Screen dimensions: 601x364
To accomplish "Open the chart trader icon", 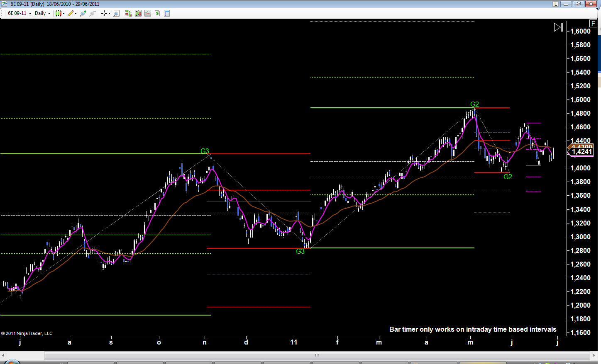I will pyautogui.click(x=128, y=13).
